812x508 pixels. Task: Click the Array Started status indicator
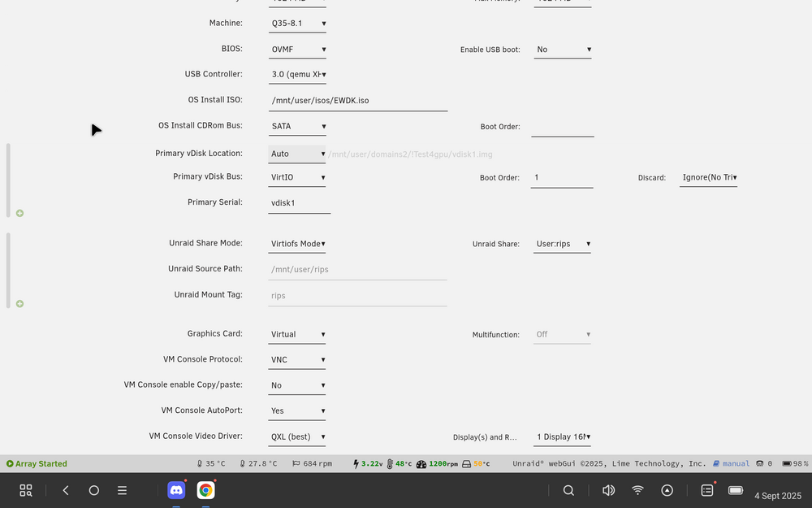tap(37, 464)
